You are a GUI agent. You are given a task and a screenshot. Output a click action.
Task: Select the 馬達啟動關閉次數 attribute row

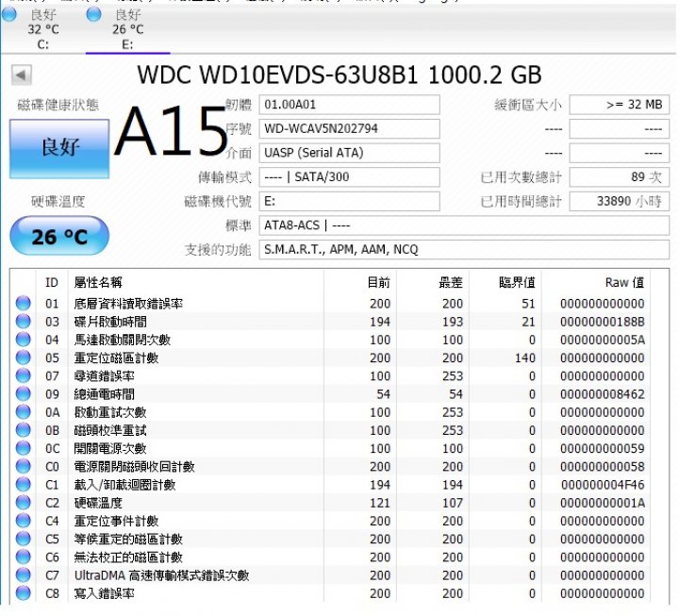[x=330, y=340]
